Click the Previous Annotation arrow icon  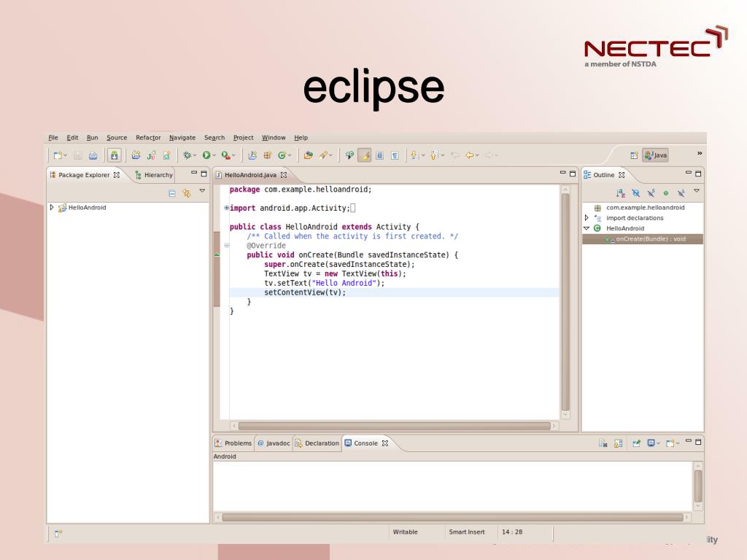(x=433, y=155)
